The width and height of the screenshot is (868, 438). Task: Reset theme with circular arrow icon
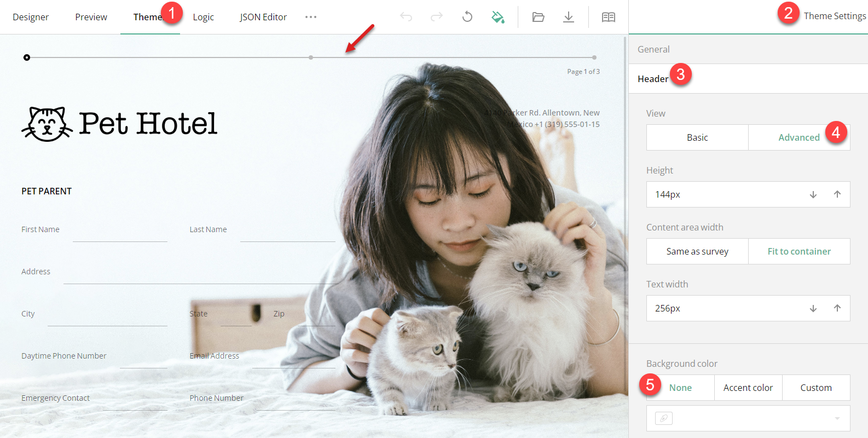[x=467, y=17]
